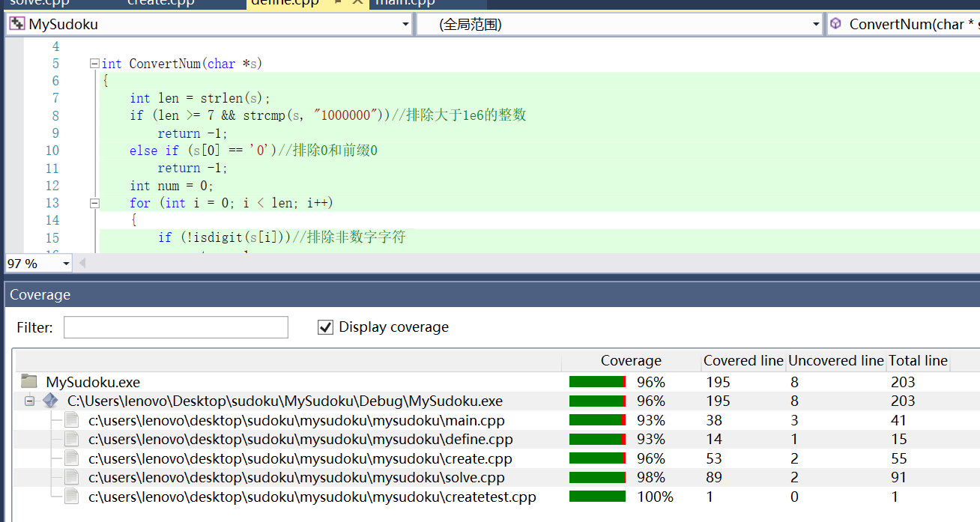Click the 98% value for solve.cpp
Screen dimensions: 980x522
click(651, 477)
